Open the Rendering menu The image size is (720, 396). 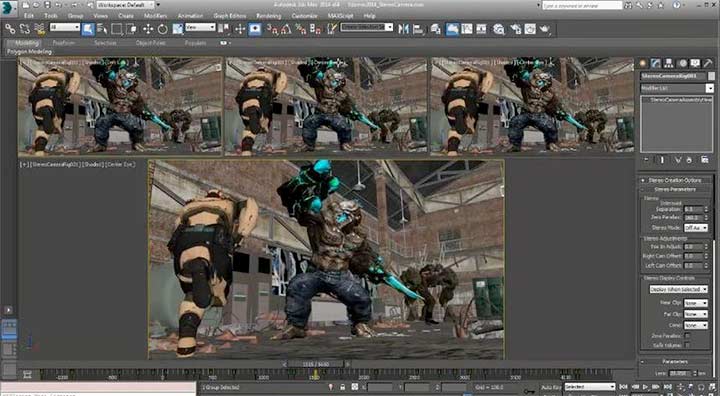tap(268, 16)
